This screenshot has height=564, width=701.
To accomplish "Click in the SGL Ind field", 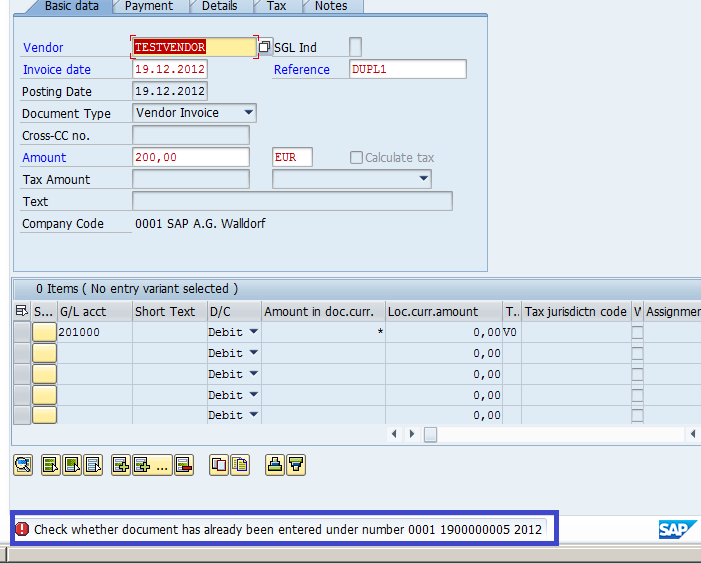I will click(355, 47).
